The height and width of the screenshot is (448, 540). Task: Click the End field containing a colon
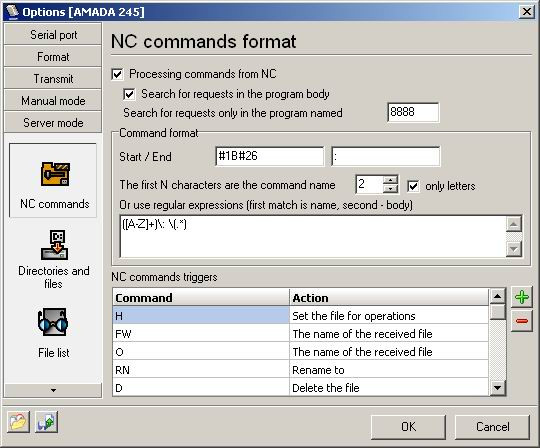(386, 156)
